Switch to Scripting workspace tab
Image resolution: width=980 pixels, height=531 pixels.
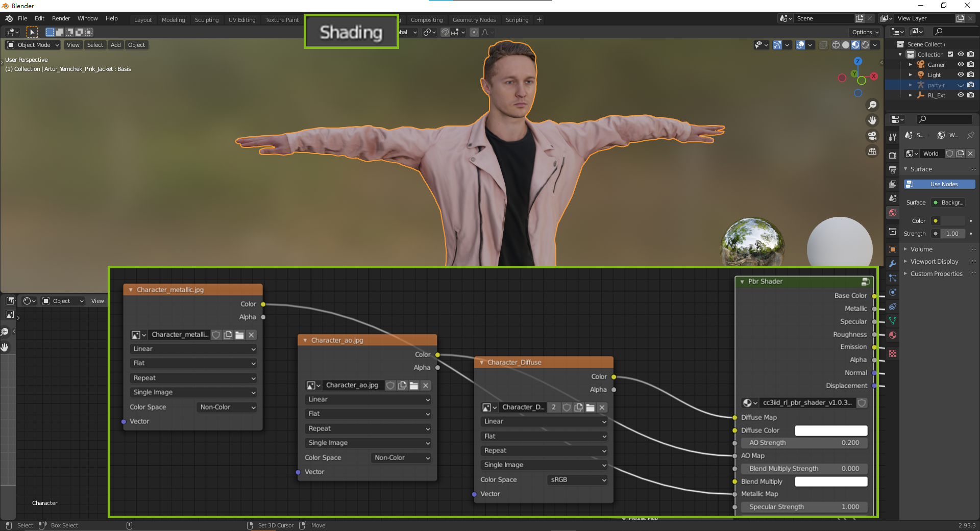point(517,20)
